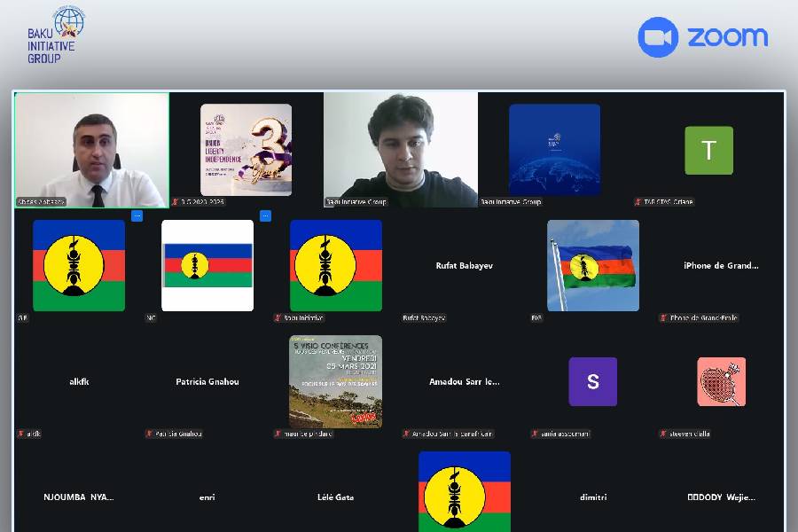Click muted mic icon for maurice pindard
Screen dimensions: 798x532
pyautogui.click(x=278, y=434)
